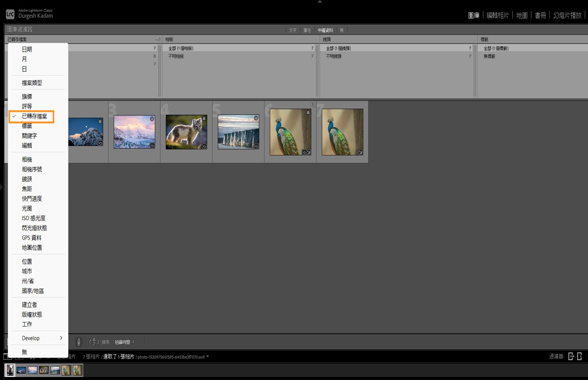Viewport: 588px width, 380px height.
Task: Click the stack badge on peacock photo 6
Action: tap(304, 152)
